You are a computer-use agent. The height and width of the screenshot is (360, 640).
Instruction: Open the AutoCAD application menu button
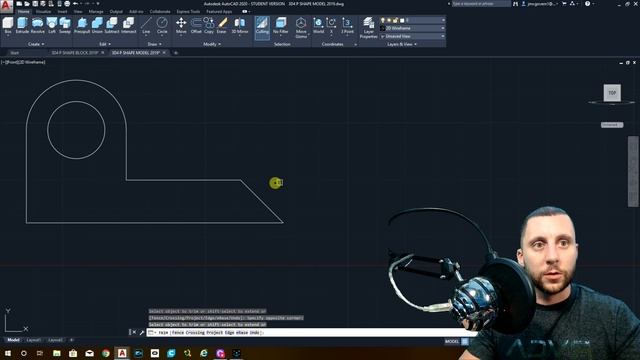(x=6, y=7)
